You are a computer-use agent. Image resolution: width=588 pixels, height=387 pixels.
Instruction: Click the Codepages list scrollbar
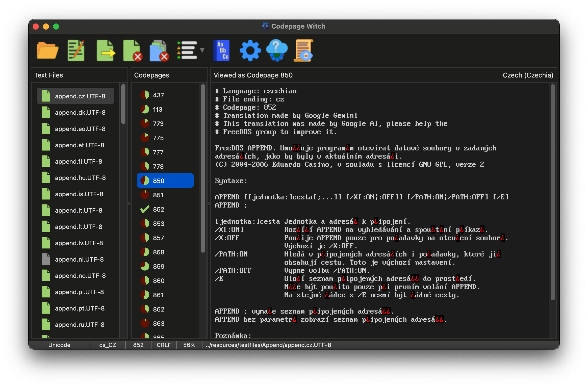(x=203, y=168)
